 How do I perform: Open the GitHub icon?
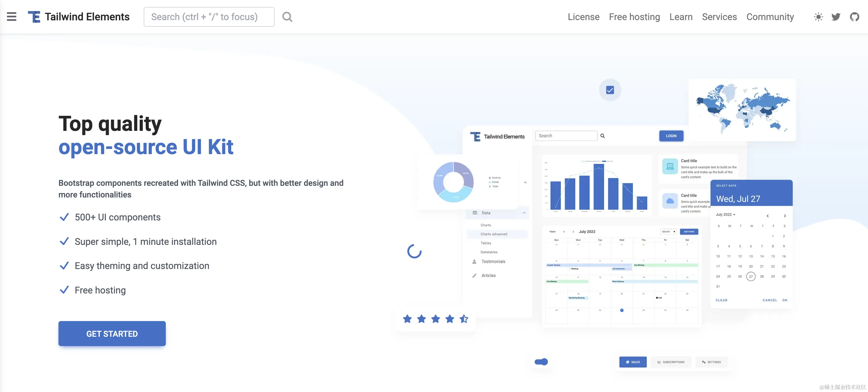(854, 17)
